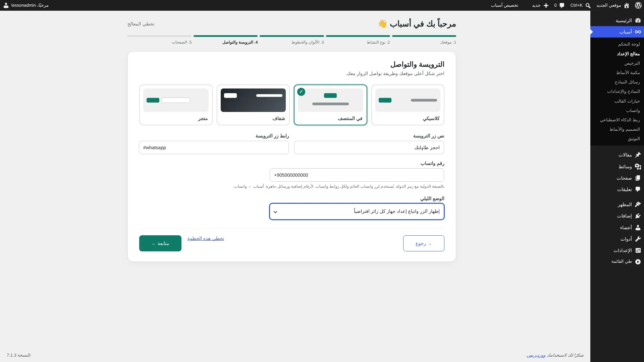The width and height of the screenshot is (644, 362).
Task: Focus the رابط زر الترويسة #whatsapp field
Action: 214,147
